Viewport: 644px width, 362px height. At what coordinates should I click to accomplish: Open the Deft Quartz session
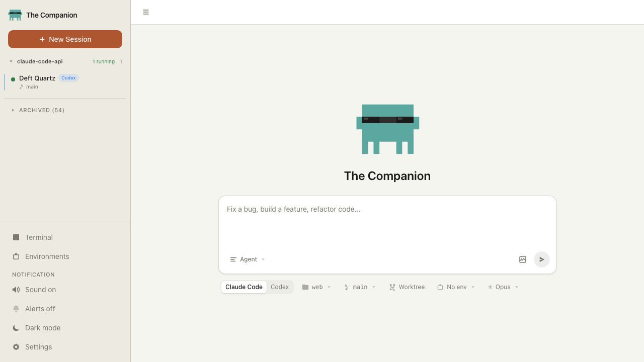click(37, 78)
